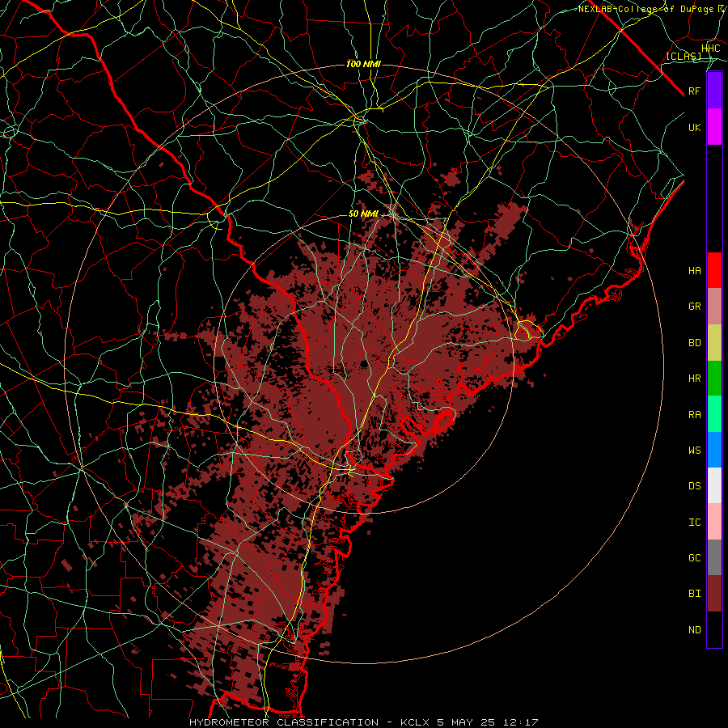Click the RF legend label
Screen dimensions: 728x728
tap(695, 91)
